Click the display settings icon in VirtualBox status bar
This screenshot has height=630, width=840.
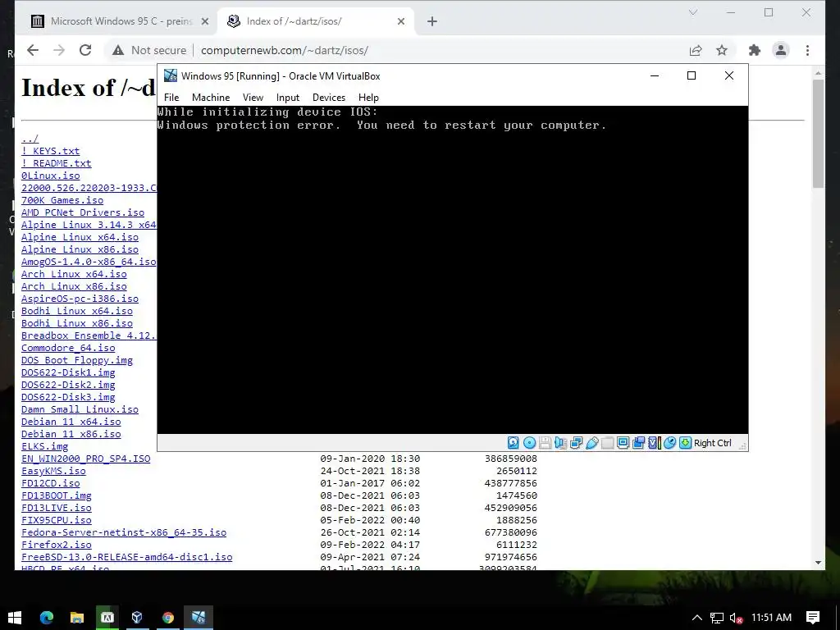tap(623, 442)
